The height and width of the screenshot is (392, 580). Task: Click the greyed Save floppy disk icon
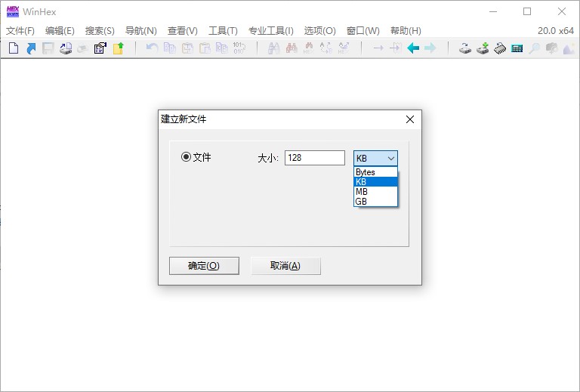point(48,48)
